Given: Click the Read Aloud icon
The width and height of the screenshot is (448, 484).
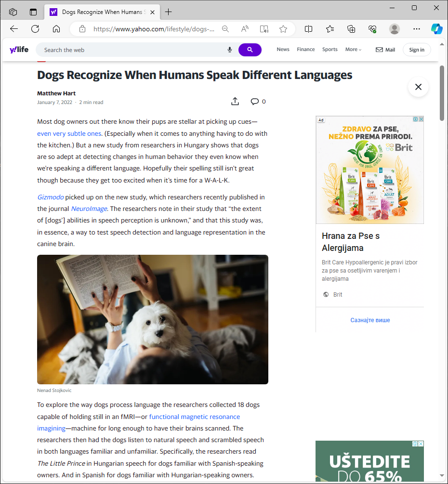Looking at the screenshot, I should [x=245, y=29].
